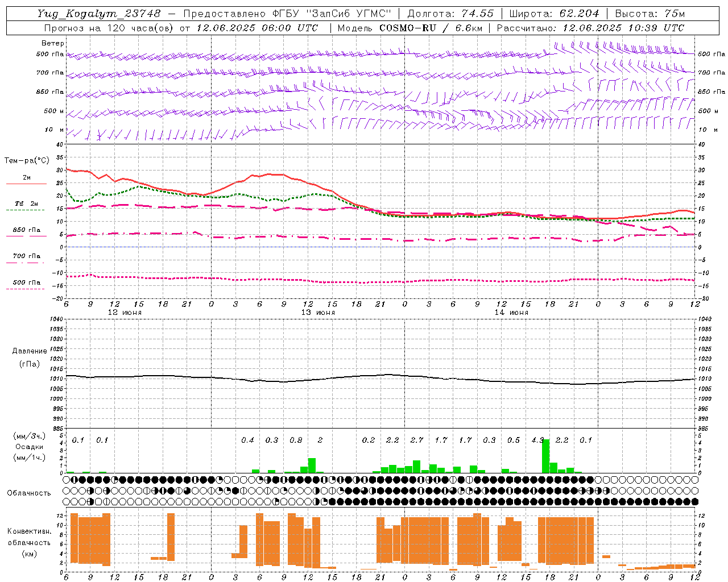Click the 2.7 precipitation total
728x582 pixels.
(x=417, y=440)
